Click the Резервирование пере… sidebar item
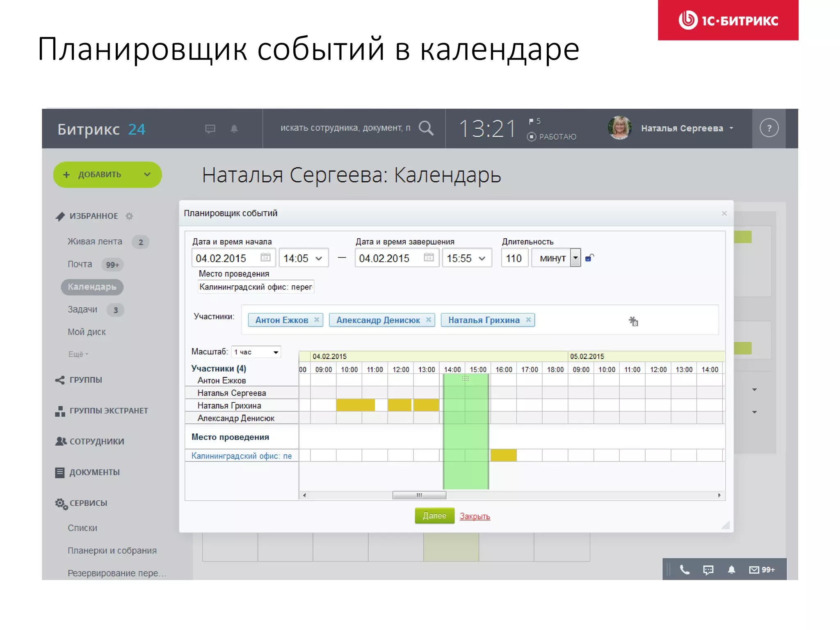 [117, 573]
